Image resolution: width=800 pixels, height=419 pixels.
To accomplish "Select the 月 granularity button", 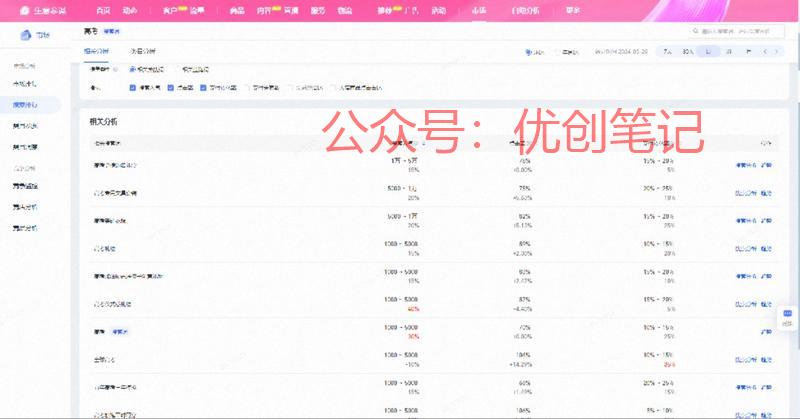I will [748, 52].
